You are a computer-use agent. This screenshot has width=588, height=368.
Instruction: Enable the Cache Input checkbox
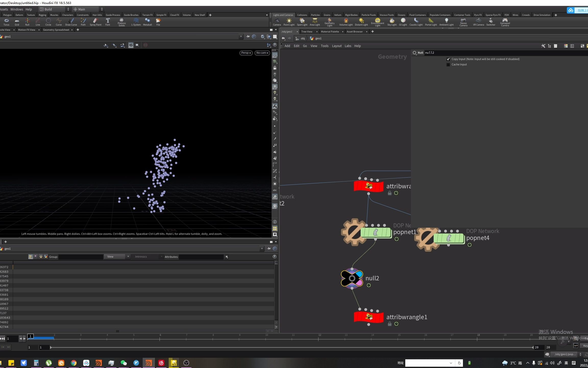pos(448,65)
